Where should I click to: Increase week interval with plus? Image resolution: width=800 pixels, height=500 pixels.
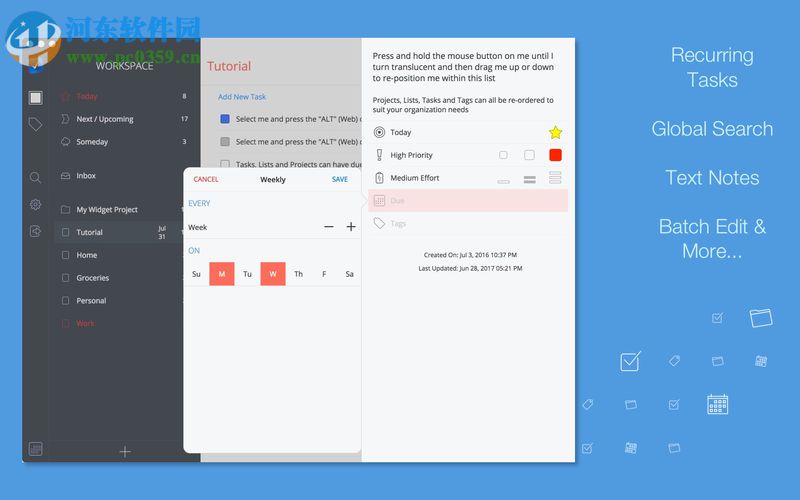click(x=351, y=227)
